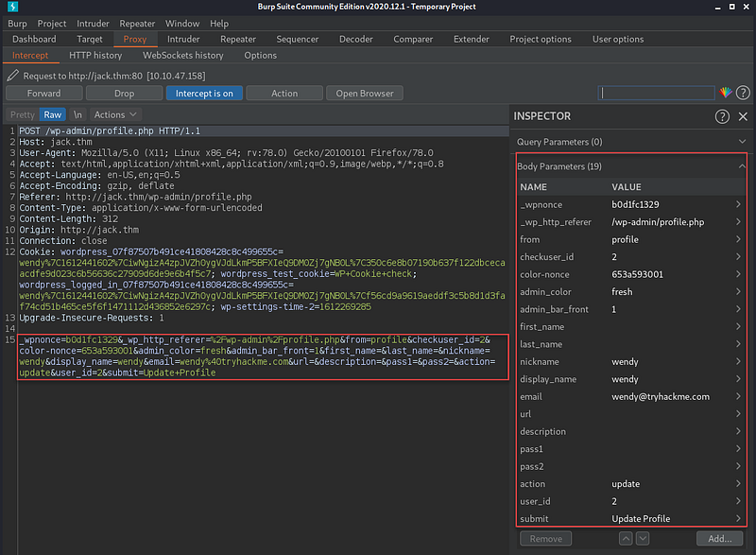The width and height of the screenshot is (756, 555).
Task: Open the Help menu
Action: tap(219, 23)
